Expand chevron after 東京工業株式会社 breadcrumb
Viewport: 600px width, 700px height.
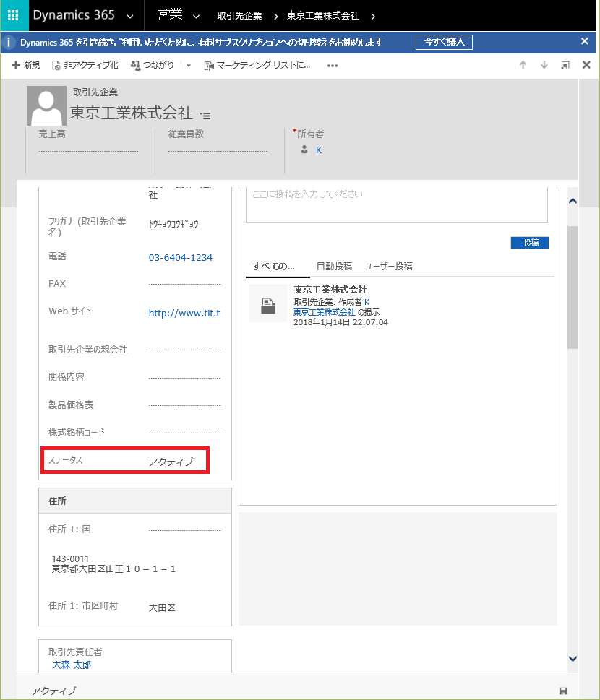[373, 17]
